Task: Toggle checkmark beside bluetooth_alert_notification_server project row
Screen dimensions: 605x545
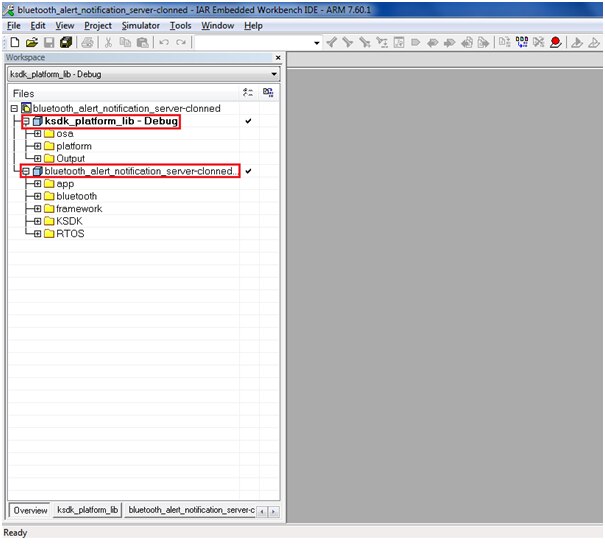Action: [x=248, y=171]
